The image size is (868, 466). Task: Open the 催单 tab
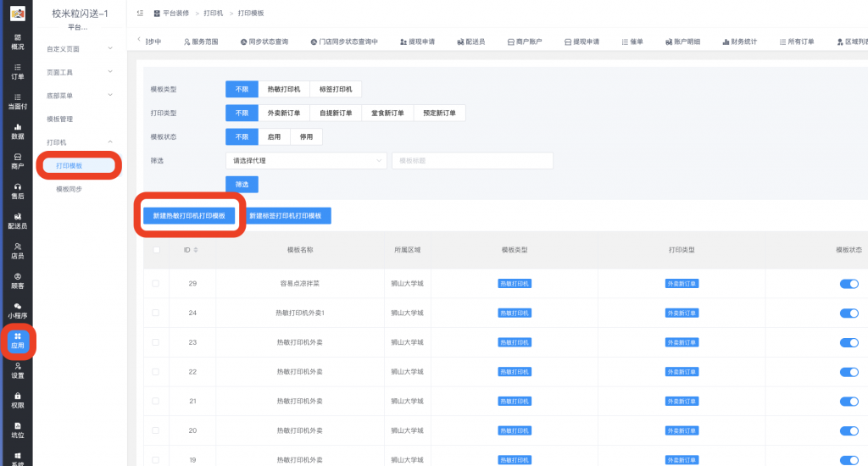[x=632, y=42]
